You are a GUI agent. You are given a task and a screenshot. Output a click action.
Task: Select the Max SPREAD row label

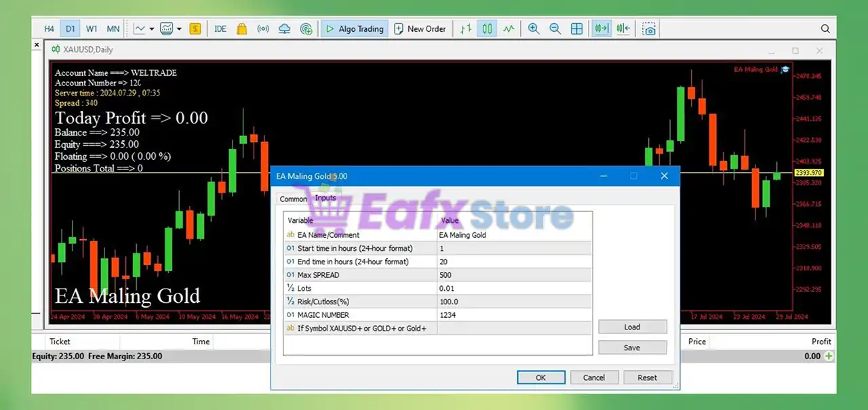click(x=318, y=275)
